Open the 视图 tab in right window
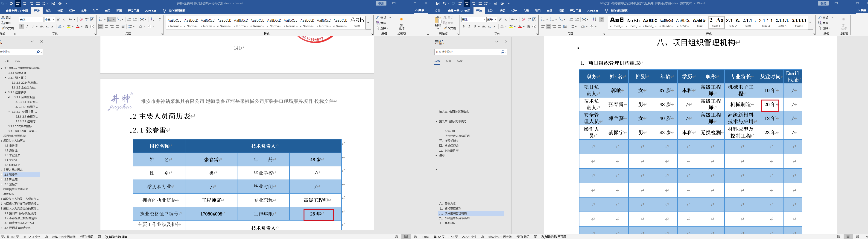 click(x=561, y=11)
